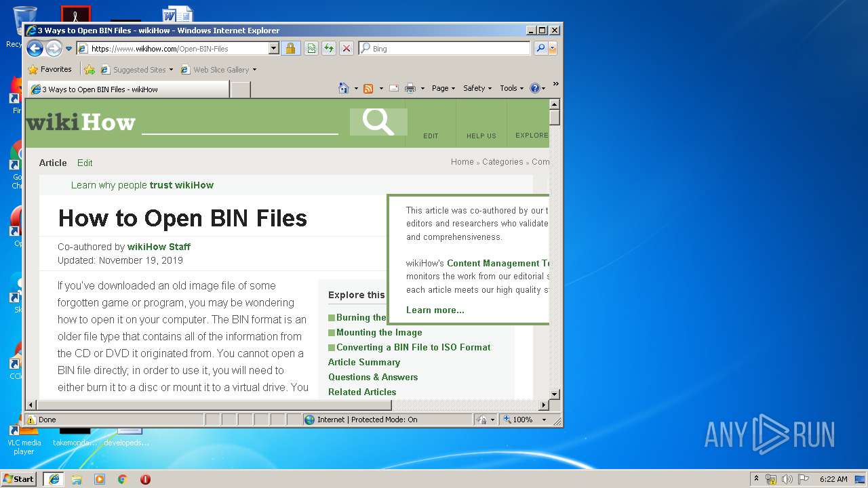
Task: Open the Suggested Sites link
Action: click(x=136, y=69)
